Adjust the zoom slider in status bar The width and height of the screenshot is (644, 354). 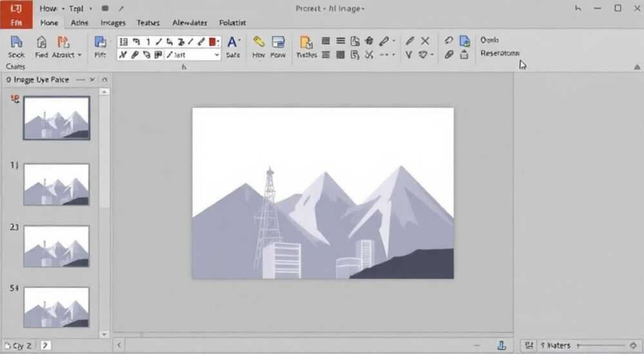pos(601,346)
